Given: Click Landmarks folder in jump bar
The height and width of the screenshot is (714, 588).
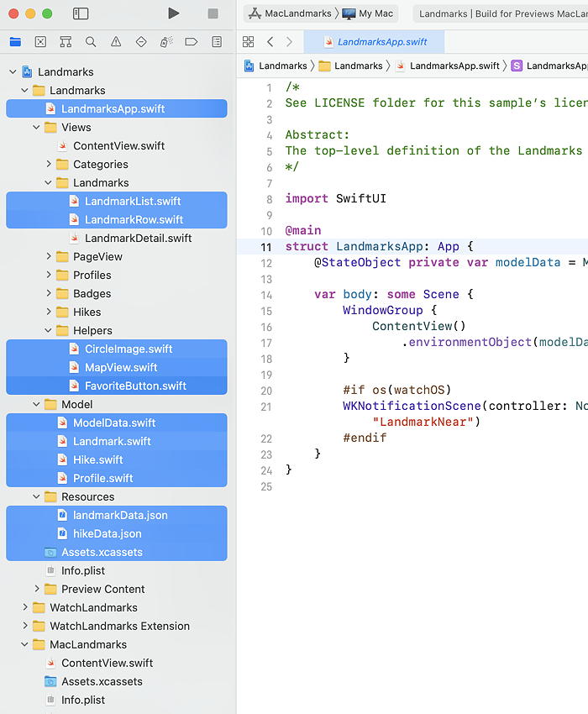Looking at the screenshot, I should [350, 66].
